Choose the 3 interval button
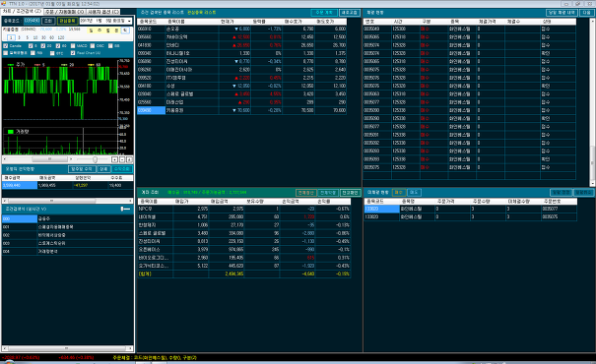This screenshot has width=596, height=364. pyautogui.click(x=19, y=37)
